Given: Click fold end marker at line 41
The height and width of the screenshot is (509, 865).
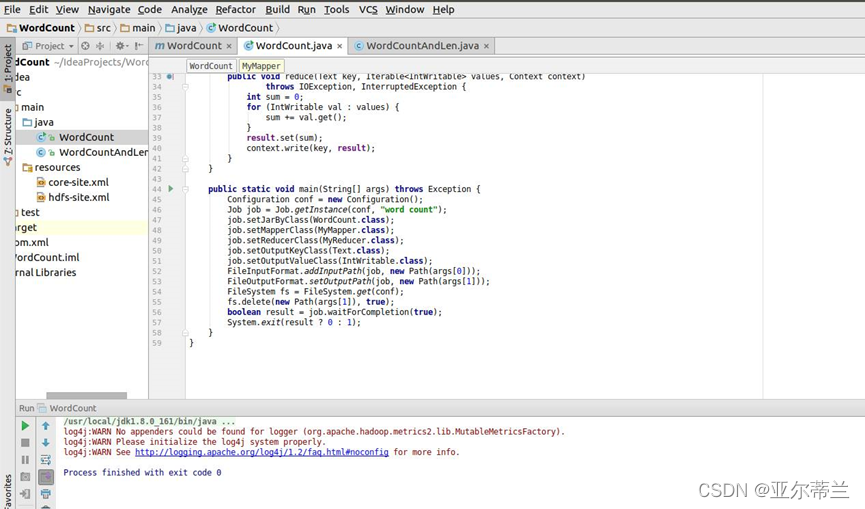Looking at the screenshot, I should [185, 158].
